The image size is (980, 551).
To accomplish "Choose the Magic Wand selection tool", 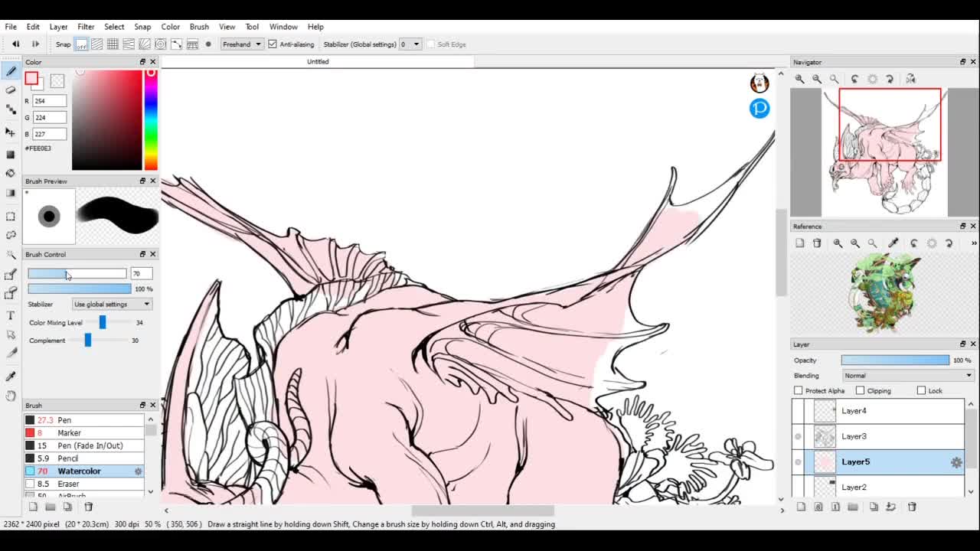I will click(x=11, y=254).
